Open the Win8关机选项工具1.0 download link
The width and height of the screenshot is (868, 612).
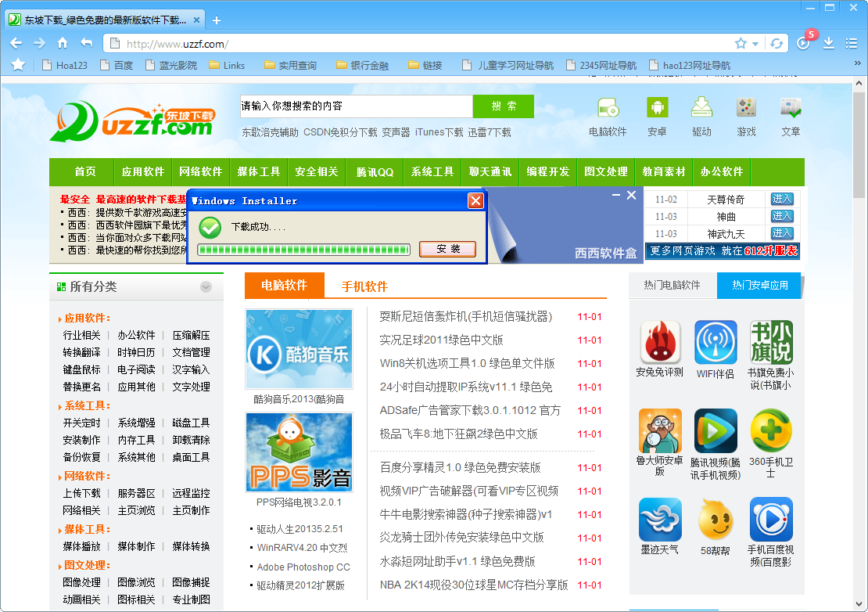coord(467,363)
